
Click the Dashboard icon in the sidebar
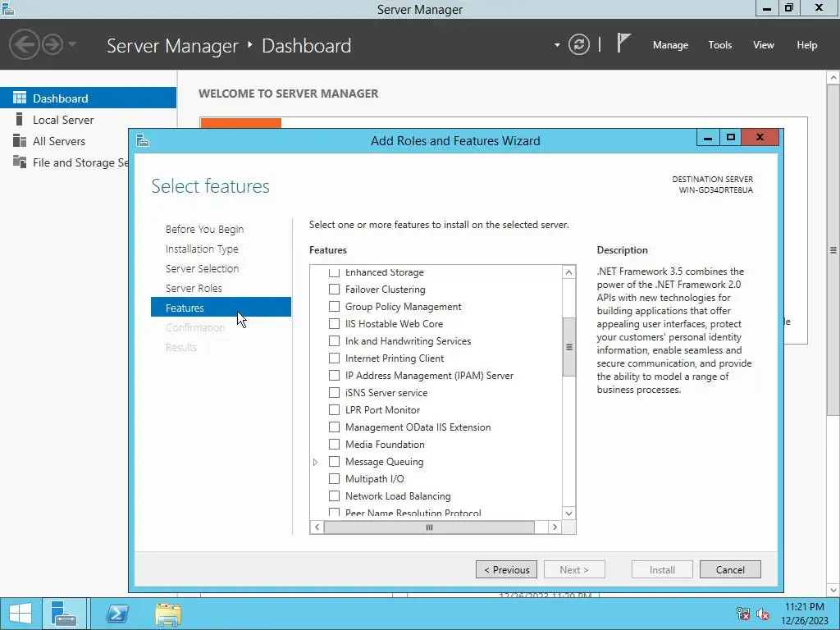[x=20, y=98]
